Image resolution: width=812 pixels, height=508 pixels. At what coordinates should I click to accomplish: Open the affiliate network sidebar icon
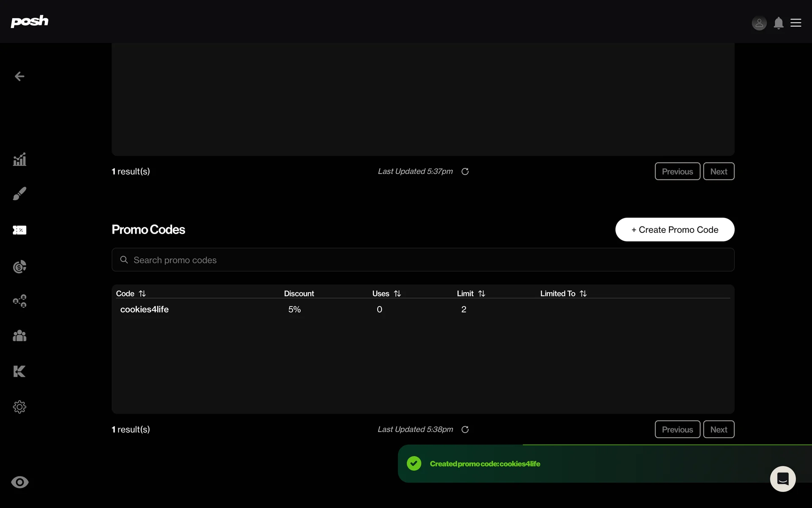click(19, 301)
